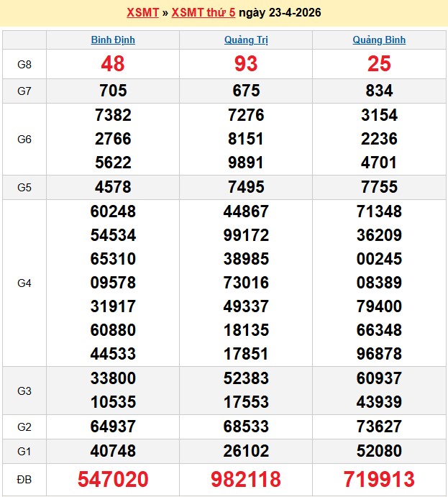Open the Quảng Trị province link
The image size is (448, 497).
click(x=246, y=40)
